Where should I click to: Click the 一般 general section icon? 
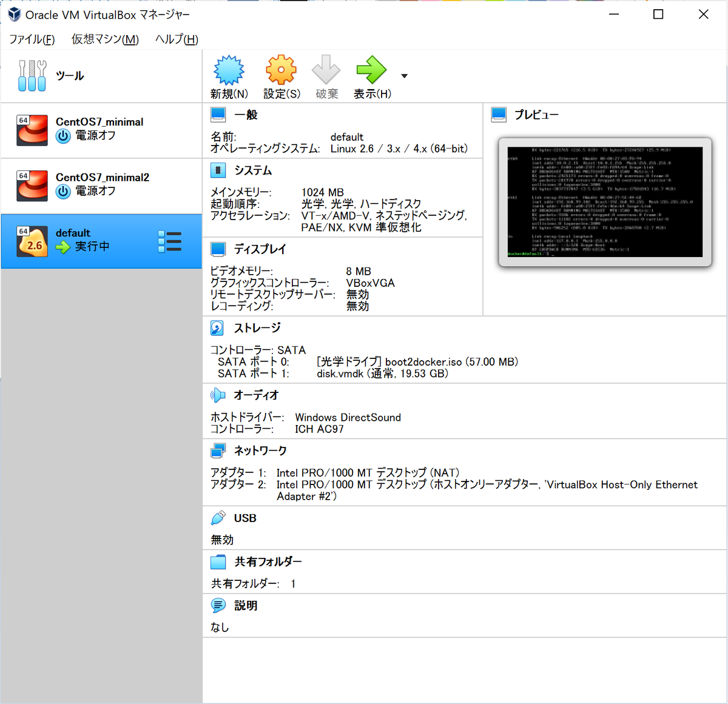(218, 115)
